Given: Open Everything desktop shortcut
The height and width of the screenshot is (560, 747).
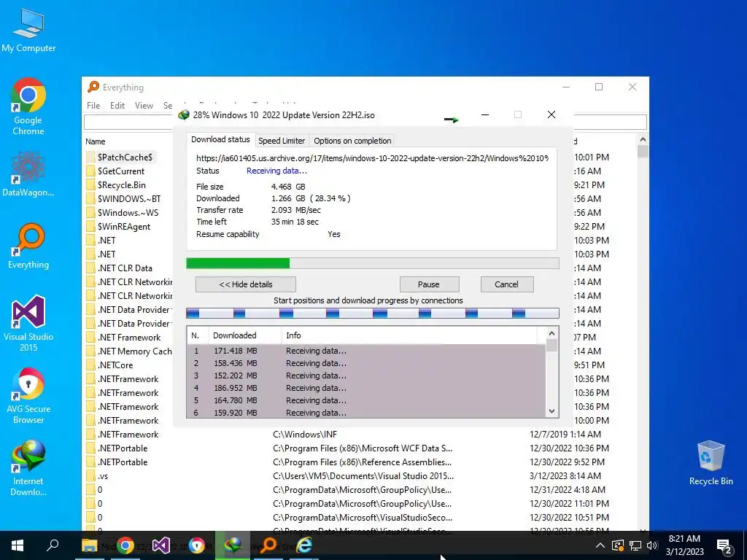Looking at the screenshot, I should 28,246.
